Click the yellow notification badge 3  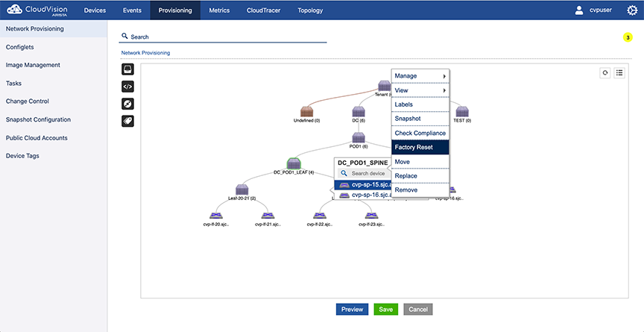click(628, 37)
